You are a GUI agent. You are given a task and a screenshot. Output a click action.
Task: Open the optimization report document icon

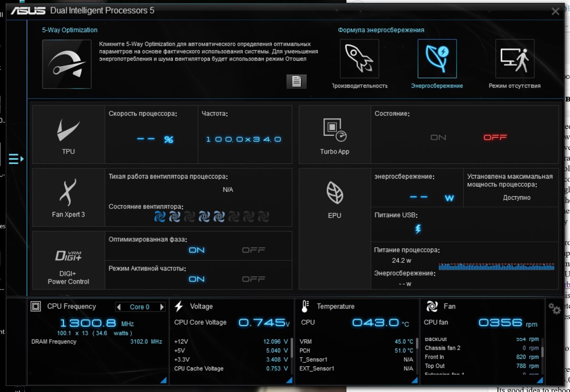296,82
